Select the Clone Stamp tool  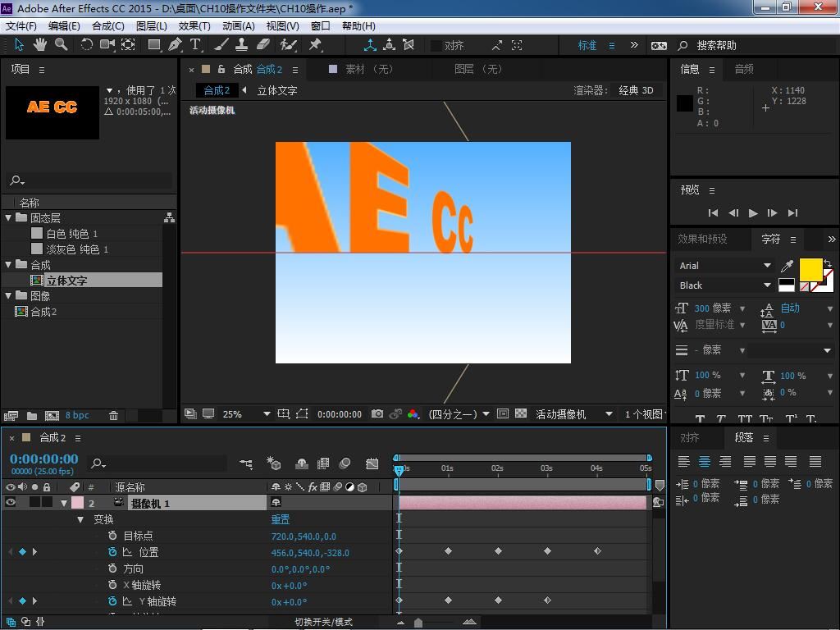point(242,45)
